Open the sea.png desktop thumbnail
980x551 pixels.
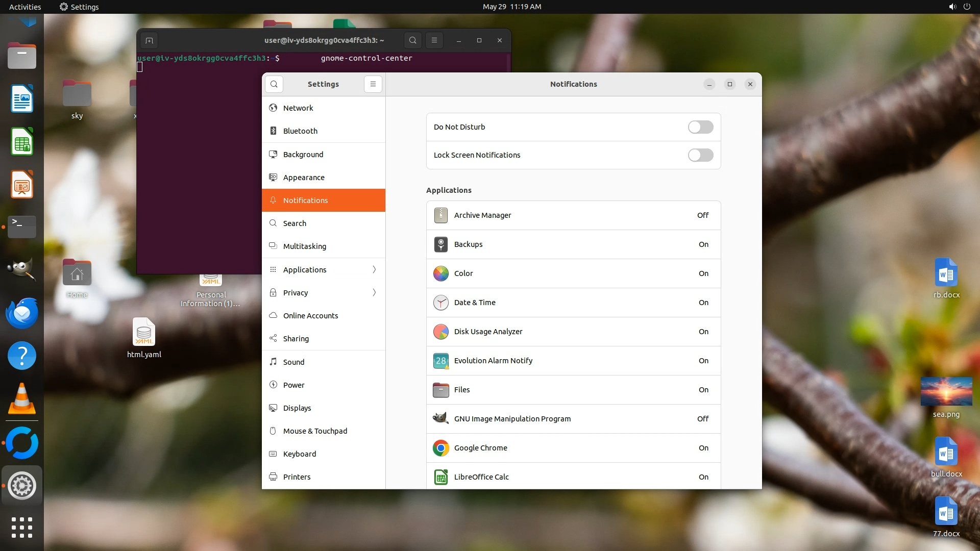coord(946,392)
